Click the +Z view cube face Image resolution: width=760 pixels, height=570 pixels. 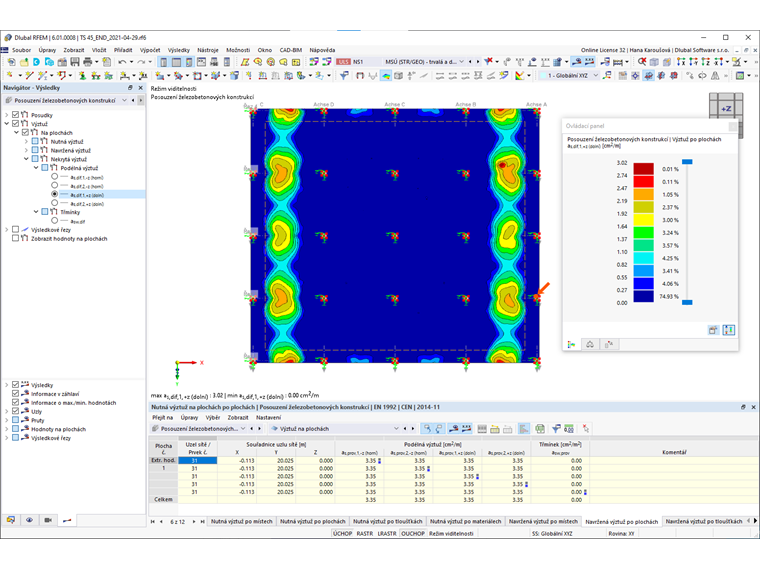click(726, 109)
